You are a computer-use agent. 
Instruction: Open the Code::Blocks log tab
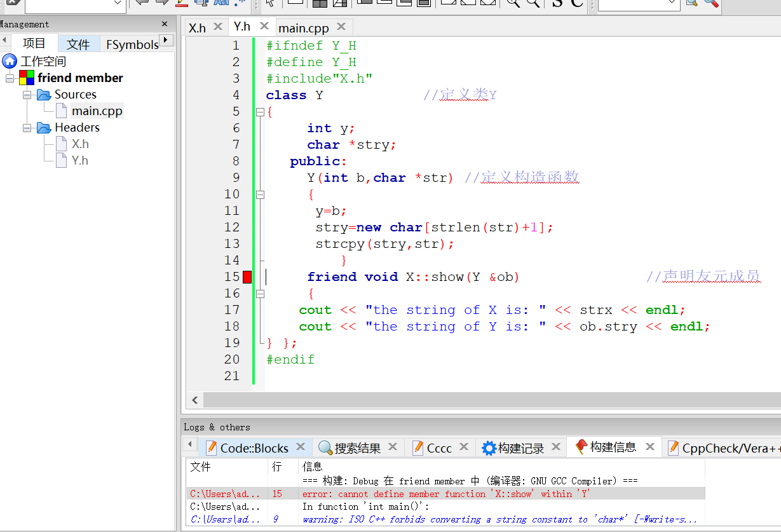[254, 448]
